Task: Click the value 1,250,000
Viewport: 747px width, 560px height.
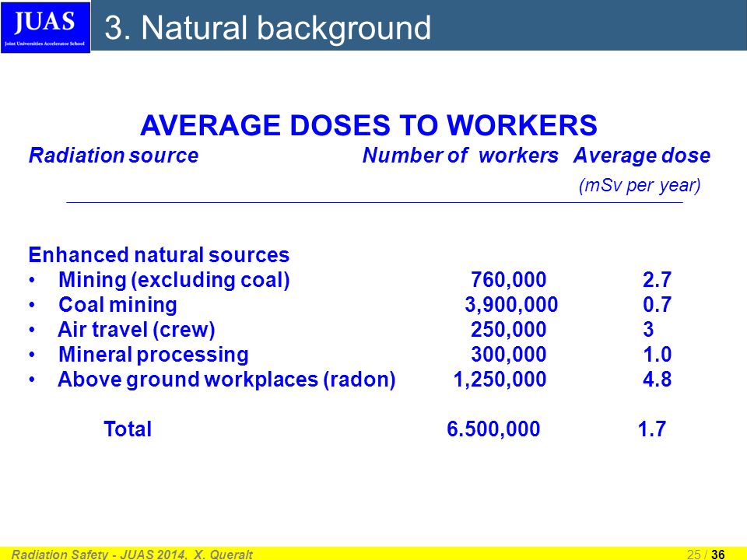Action: point(500,380)
